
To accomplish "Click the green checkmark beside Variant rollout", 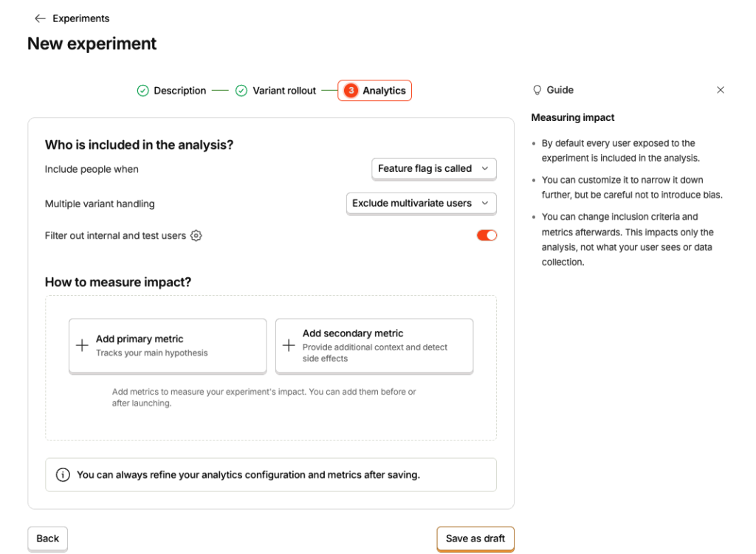I will (241, 91).
